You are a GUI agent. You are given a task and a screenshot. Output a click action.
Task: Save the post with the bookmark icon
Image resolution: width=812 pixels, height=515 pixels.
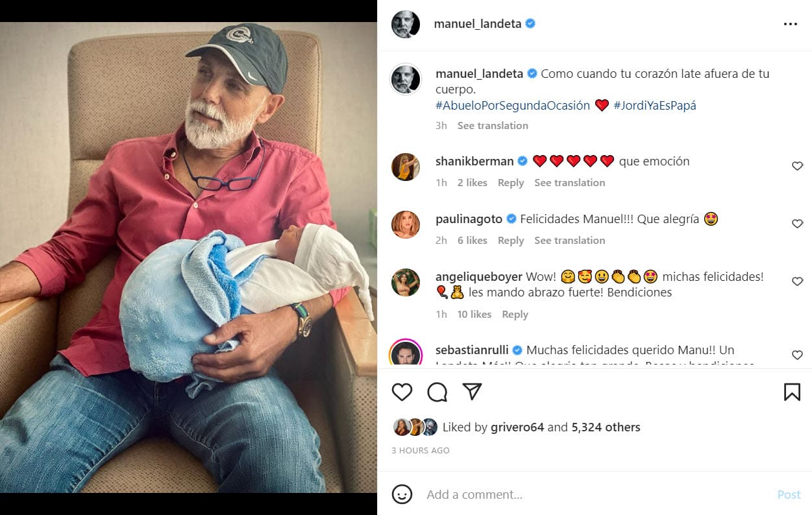791,391
